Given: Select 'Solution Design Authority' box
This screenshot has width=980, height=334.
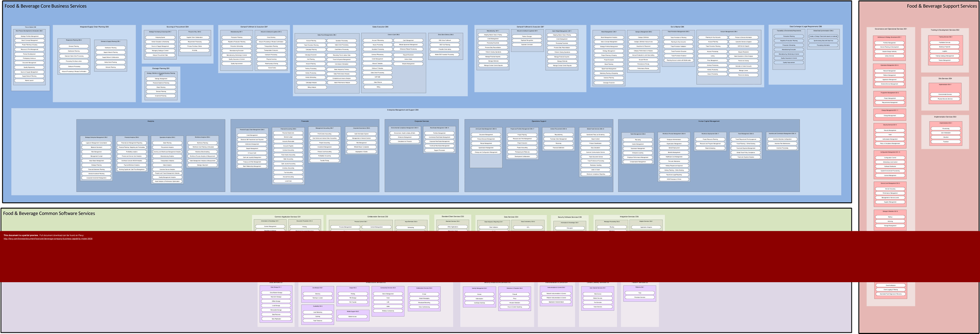Looking at the screenshot, I should click(x=889, y=51).
